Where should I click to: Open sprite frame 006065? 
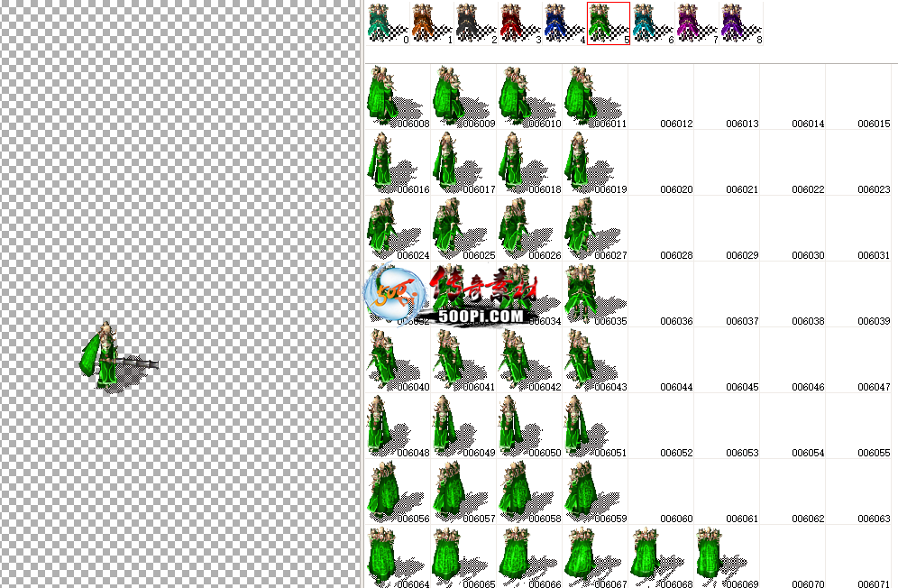click(463, 556)
